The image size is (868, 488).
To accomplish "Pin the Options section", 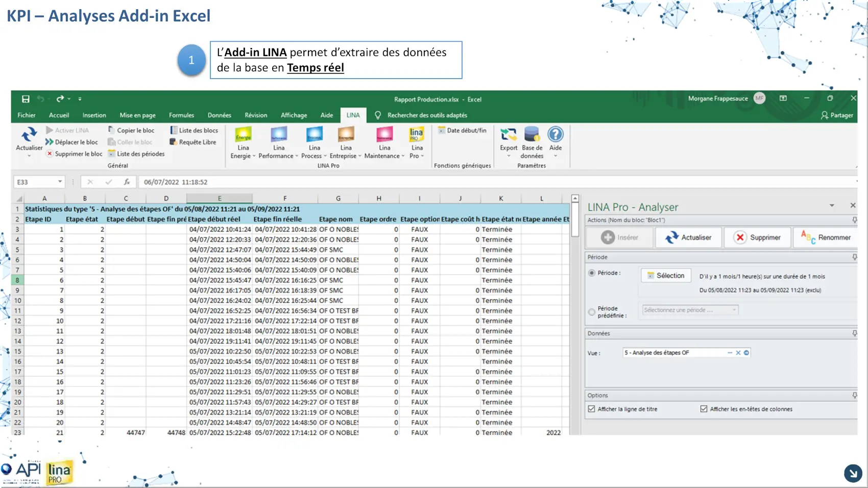I will [x=855, y=395].
